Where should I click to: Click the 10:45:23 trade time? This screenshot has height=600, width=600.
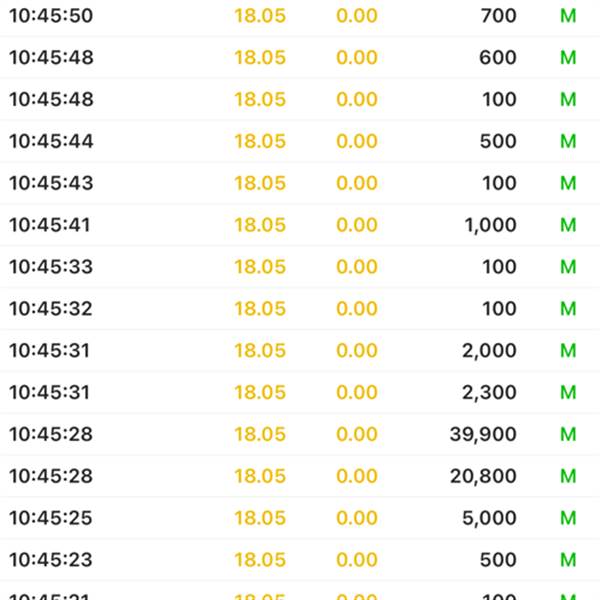(51, 560)
